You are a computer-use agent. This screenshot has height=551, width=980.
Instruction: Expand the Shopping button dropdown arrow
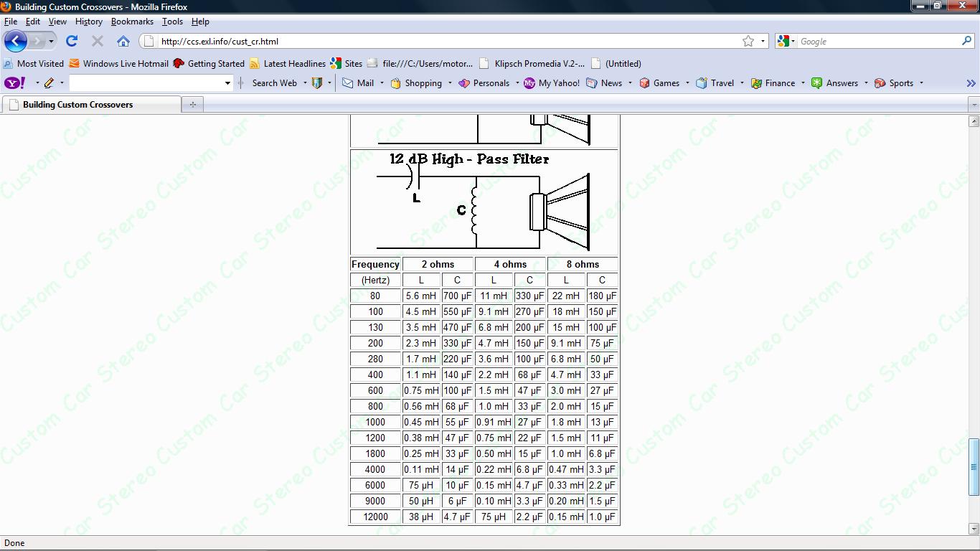[x=450, y=83]
